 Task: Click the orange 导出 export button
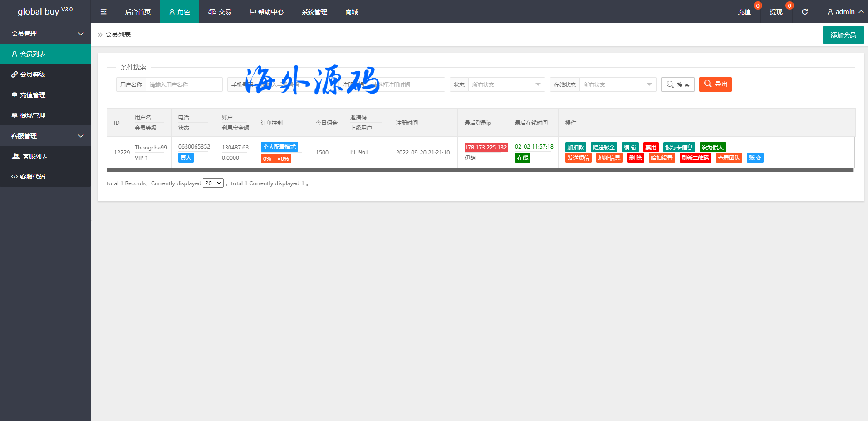coord(715,84)
